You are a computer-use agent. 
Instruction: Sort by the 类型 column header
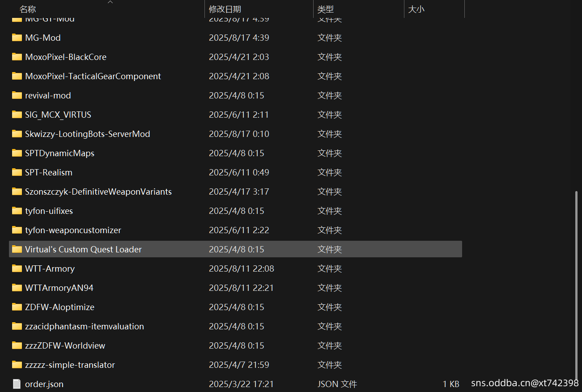[x=326, y=9]
